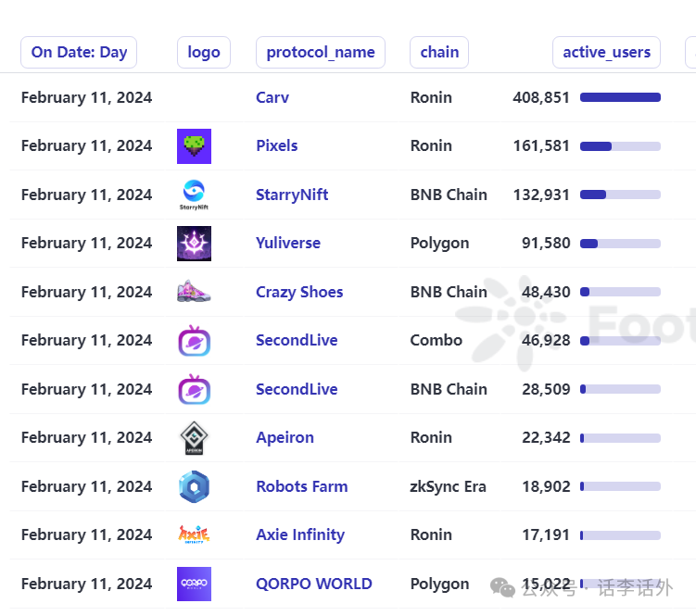Open the StarryNift protocol link
696x616 pixels.
pyautogui.click(x=292, y=195)
